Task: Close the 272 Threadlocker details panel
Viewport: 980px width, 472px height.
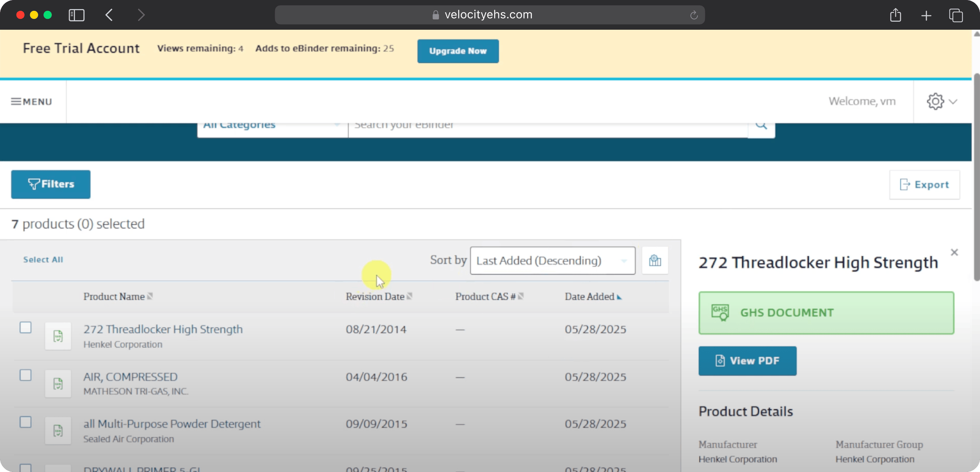Action: pyautogui.click(x=954, y=252)
